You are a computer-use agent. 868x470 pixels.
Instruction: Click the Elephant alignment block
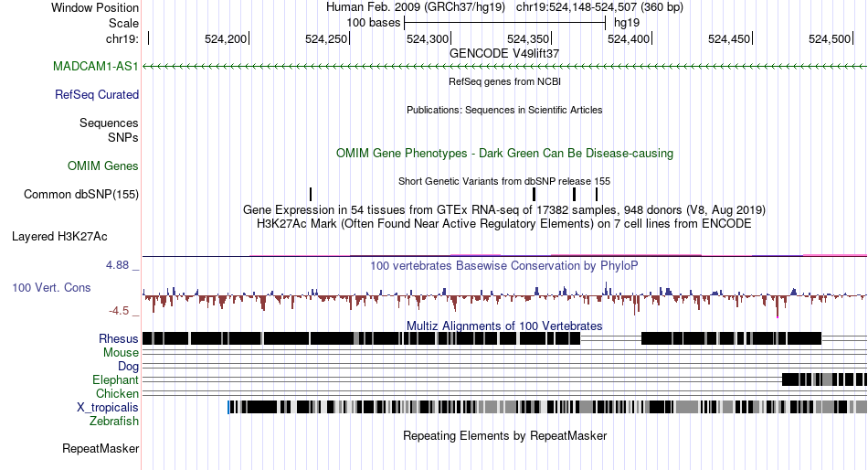(824, 379)
